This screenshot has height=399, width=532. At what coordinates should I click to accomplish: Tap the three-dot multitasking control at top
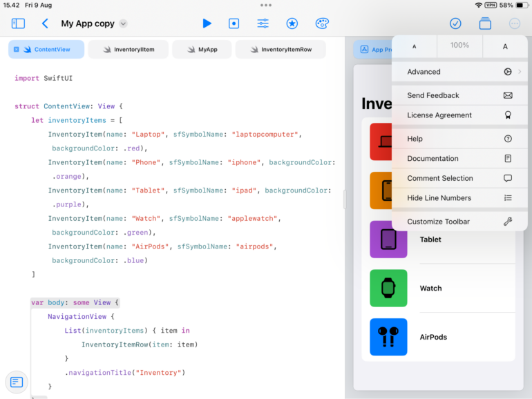pyautogui.click(x=266, y=5)
